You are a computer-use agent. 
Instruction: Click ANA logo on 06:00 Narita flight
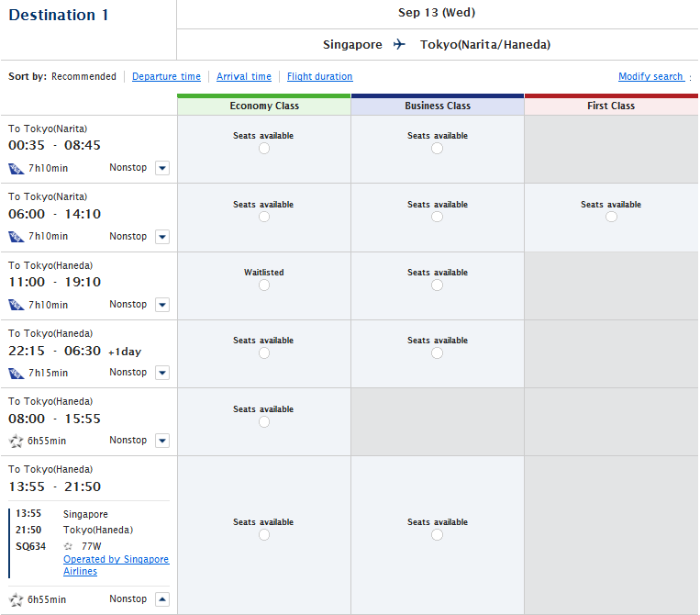[16, 237]
